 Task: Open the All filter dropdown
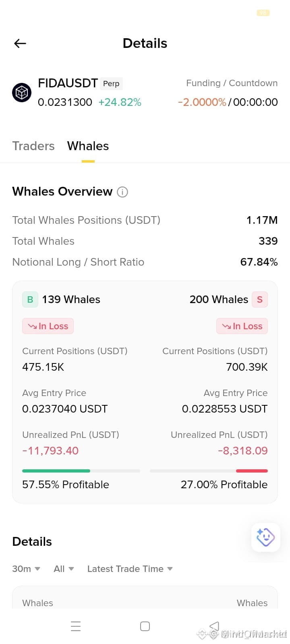pos(64,569)
